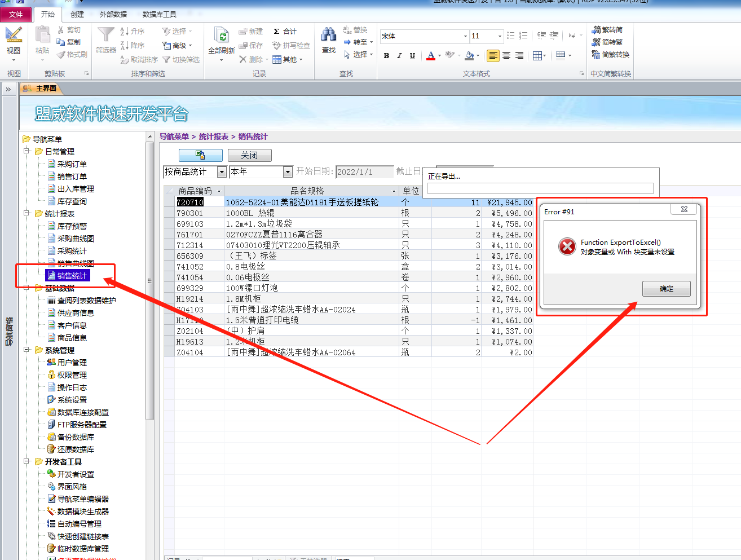
Task: Apply bold text formatting
Action: [x=386, y=55]
